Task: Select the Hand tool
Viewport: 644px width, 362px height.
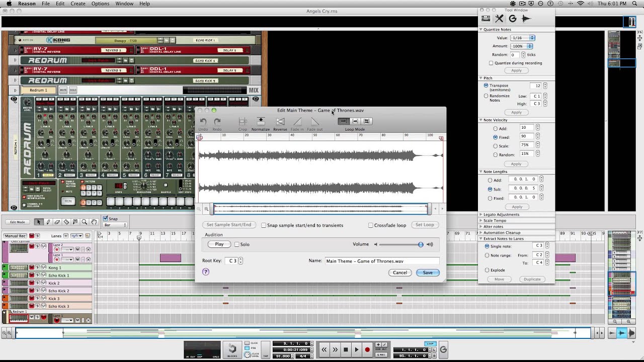Action: click(94, 222)
